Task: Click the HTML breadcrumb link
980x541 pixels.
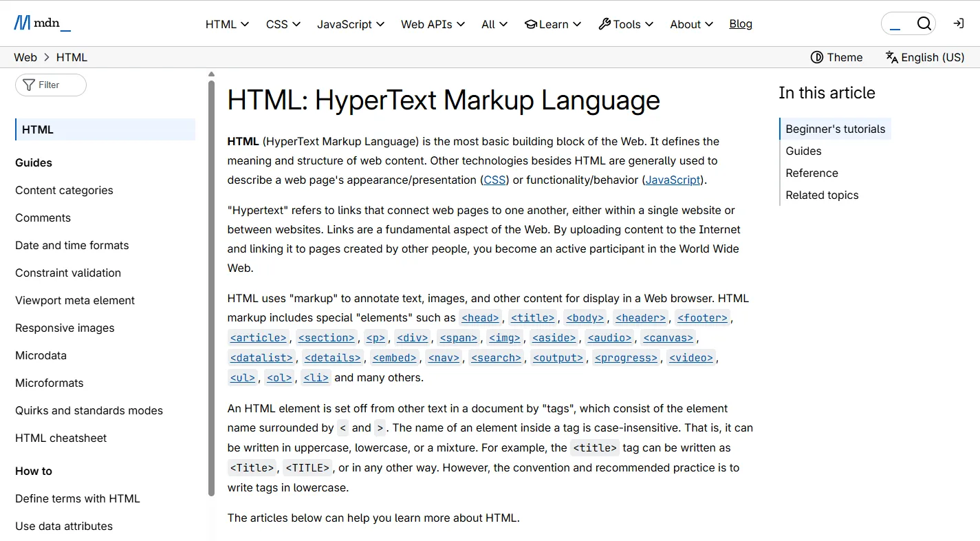Action: coord(72,57)
